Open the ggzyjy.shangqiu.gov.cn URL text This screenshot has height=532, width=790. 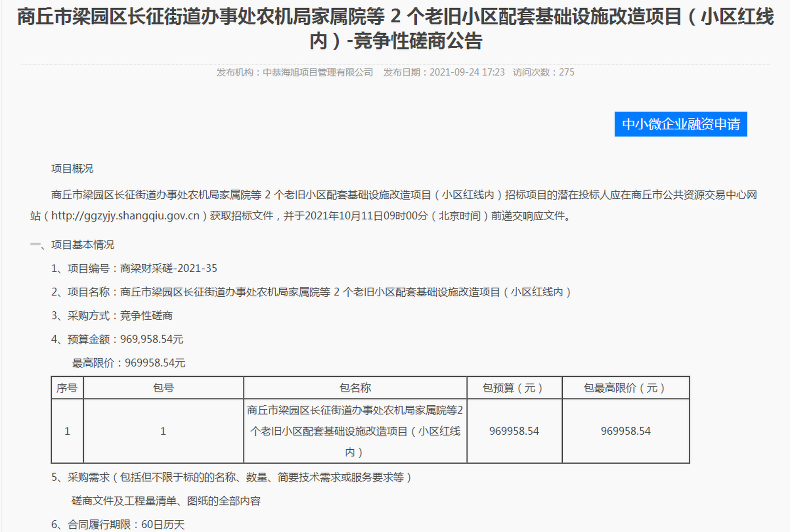pyautogui.click(x=125, y=216)
